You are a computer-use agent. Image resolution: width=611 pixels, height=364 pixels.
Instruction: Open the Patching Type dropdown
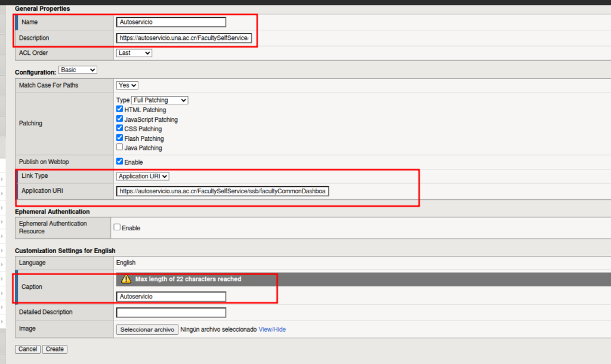tap(159, 100)
